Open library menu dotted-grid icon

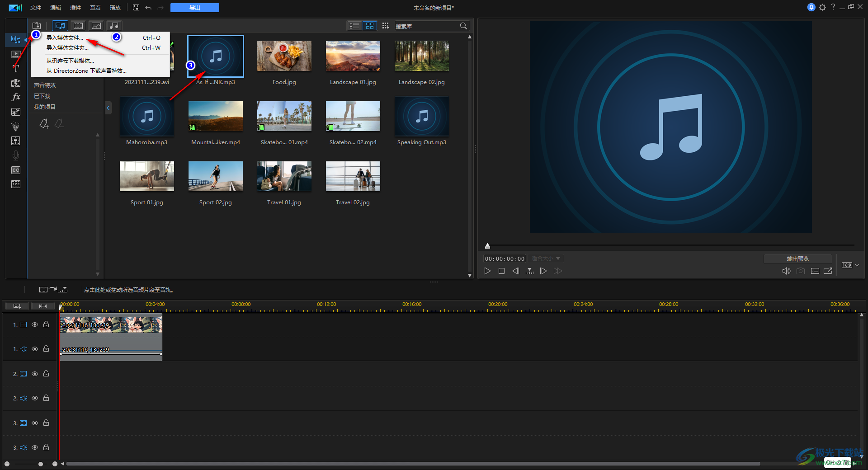pos(385,26)
